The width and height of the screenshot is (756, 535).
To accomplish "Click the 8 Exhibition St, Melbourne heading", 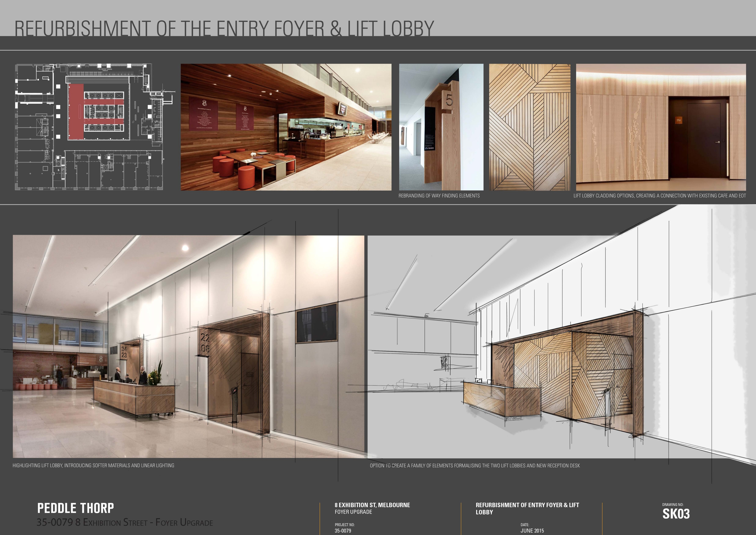I will coord(372,505).
